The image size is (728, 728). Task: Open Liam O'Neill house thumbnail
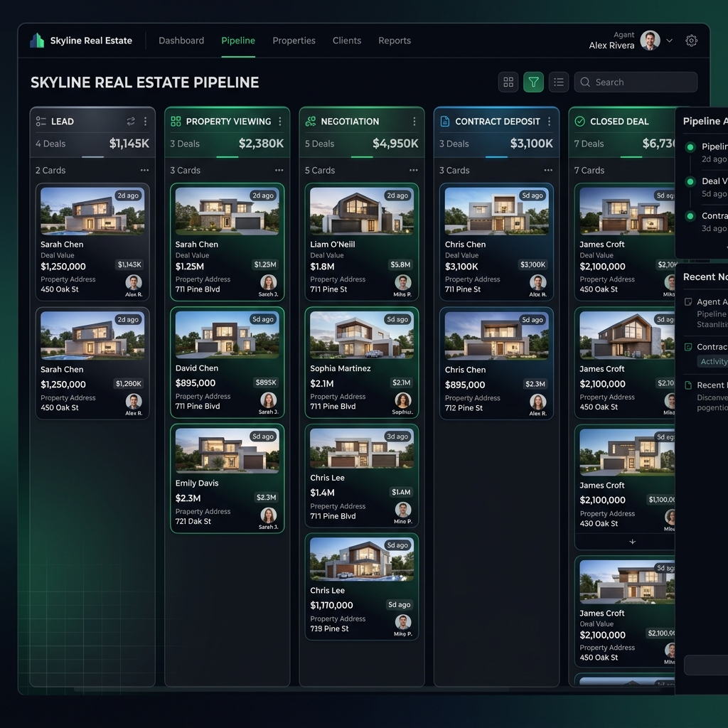(362, 210)
